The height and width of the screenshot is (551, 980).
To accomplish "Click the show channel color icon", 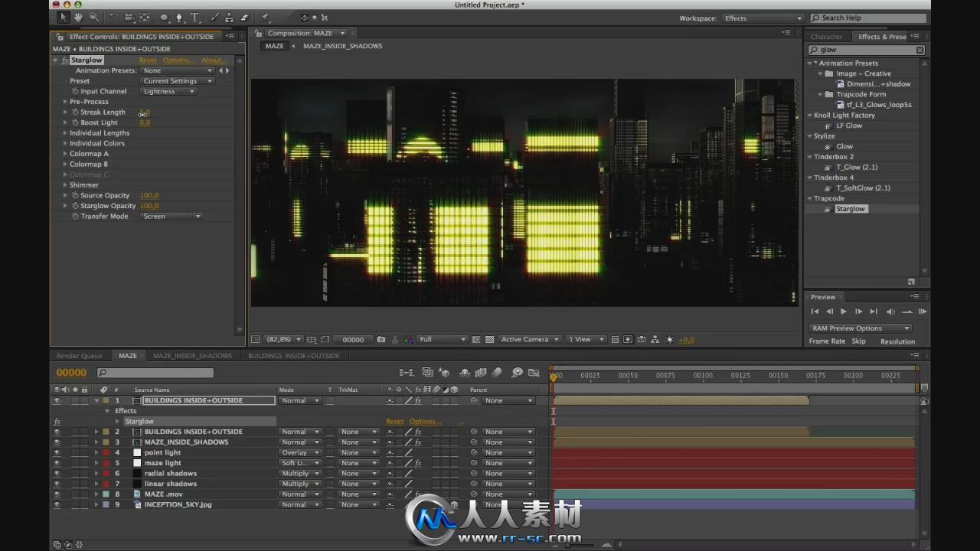I will pos(409,339).
